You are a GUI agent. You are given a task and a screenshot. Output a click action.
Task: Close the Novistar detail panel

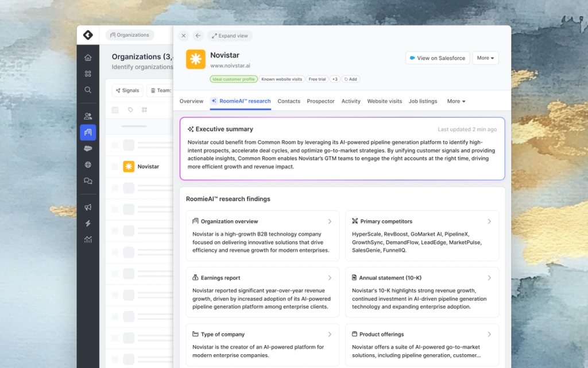183,36
